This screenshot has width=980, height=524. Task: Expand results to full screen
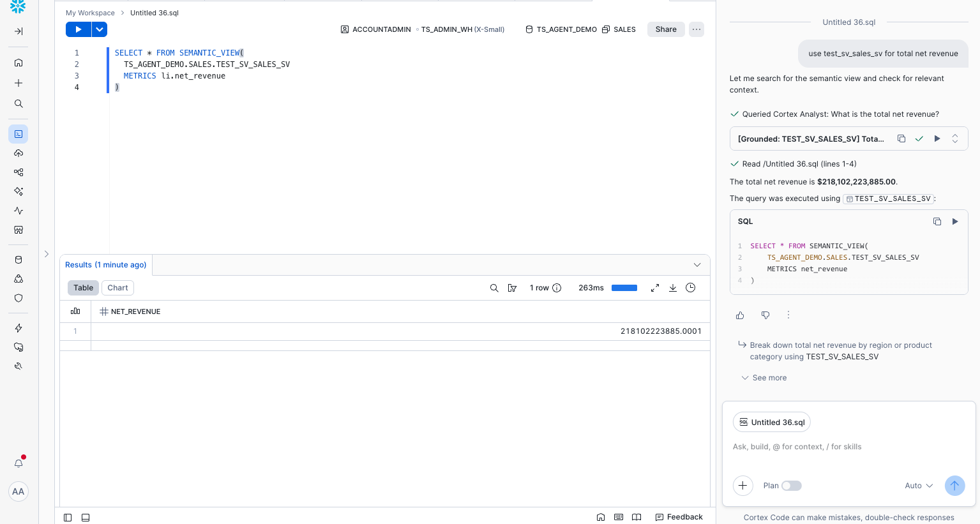[x=655, y=288]
